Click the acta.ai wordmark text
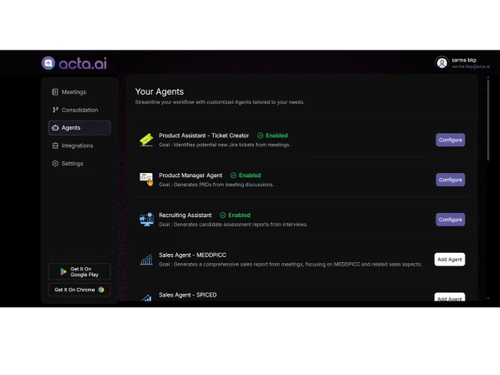This screenshot has width=500, height=375. click(83, 63)
